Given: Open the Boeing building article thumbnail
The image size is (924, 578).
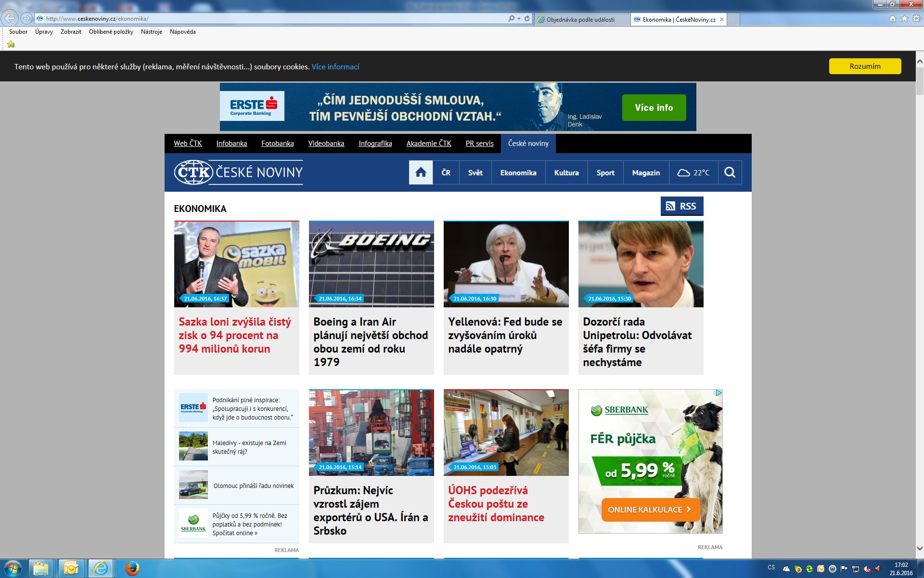Looking at the screenshot, I should click(371, 264).
